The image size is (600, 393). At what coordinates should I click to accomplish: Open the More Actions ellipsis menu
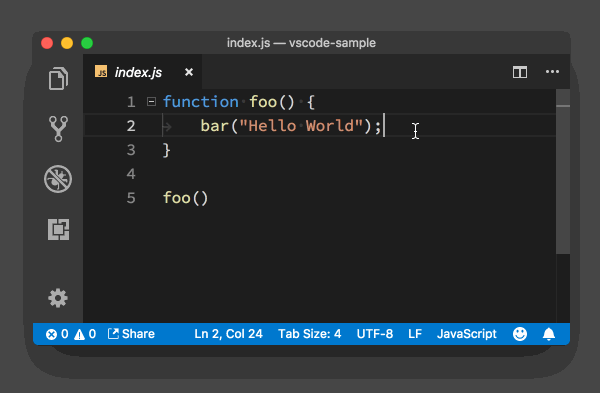(x=552, y=72)
